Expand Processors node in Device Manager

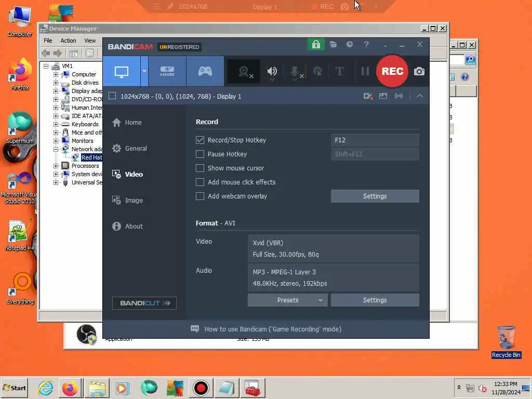point(56,166)
